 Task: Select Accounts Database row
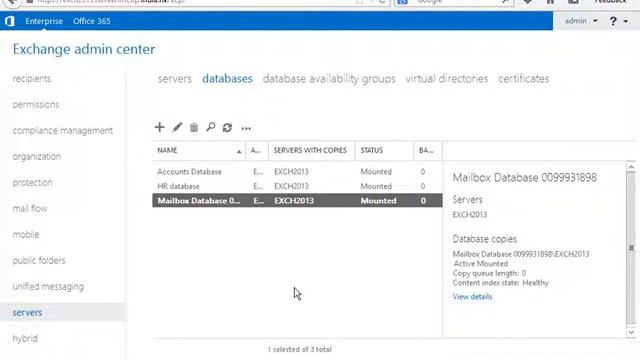[297, 172]
